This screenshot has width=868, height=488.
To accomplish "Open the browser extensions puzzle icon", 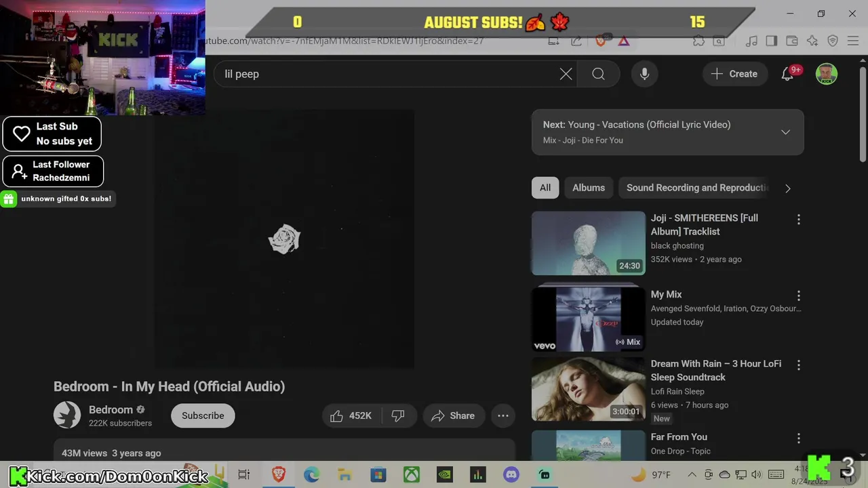I will click(698, 41).
